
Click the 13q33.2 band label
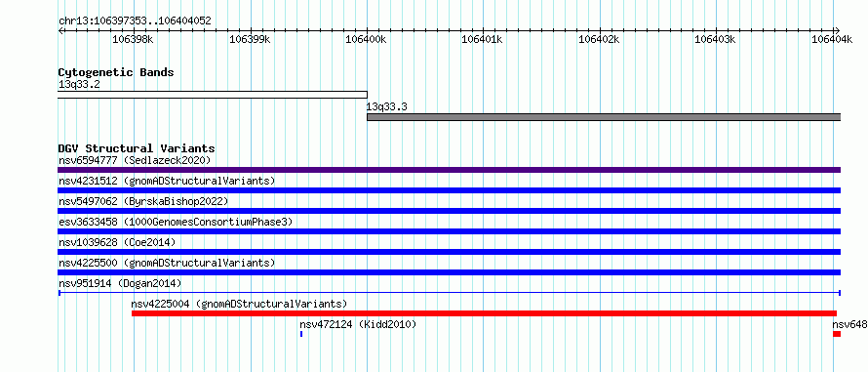pos(79,85)
